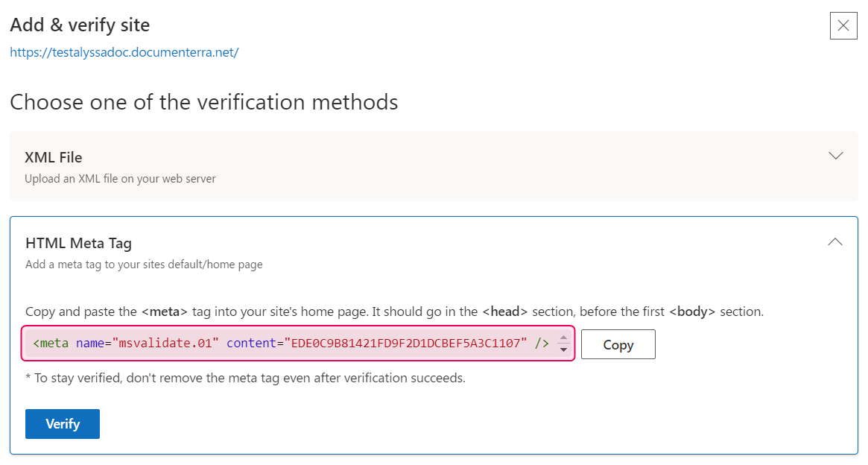Click the downward chevron on XML File row

pyautogui.click(x=835, y=156)
